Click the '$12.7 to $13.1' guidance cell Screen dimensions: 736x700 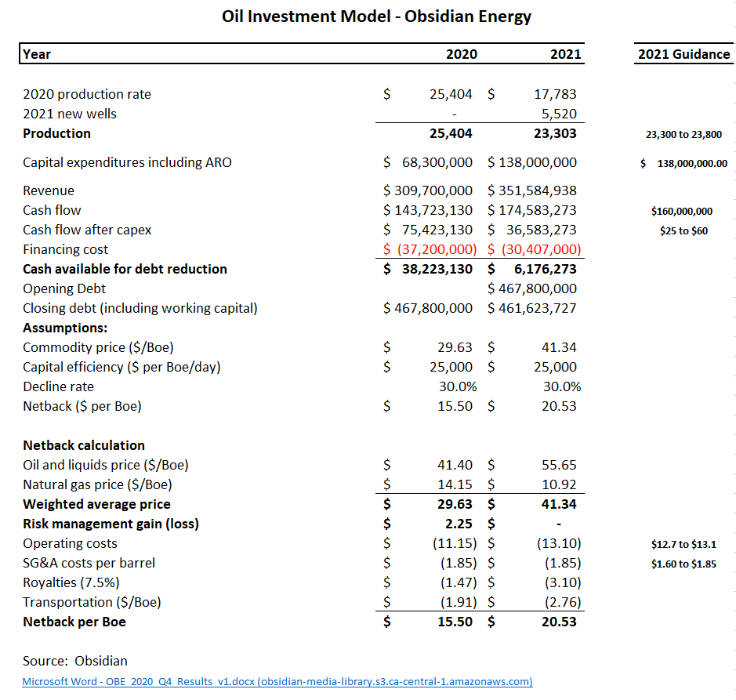click(x=683, y=545)
